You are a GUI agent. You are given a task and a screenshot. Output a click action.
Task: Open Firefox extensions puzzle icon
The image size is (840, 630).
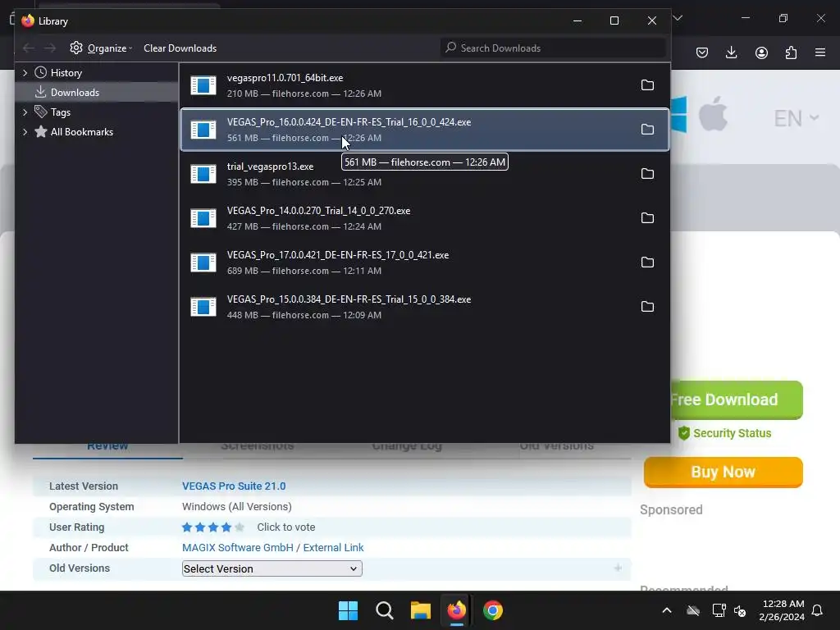point(791,52)
